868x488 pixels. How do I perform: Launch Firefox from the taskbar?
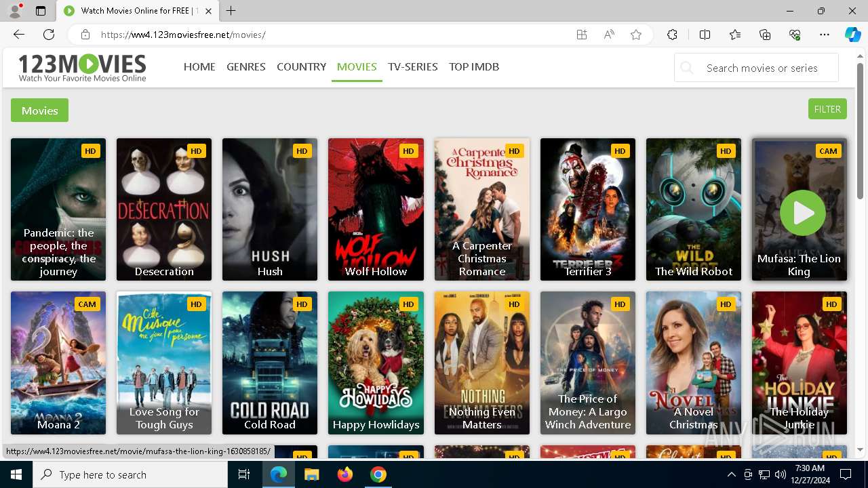[x=345, y=474]
